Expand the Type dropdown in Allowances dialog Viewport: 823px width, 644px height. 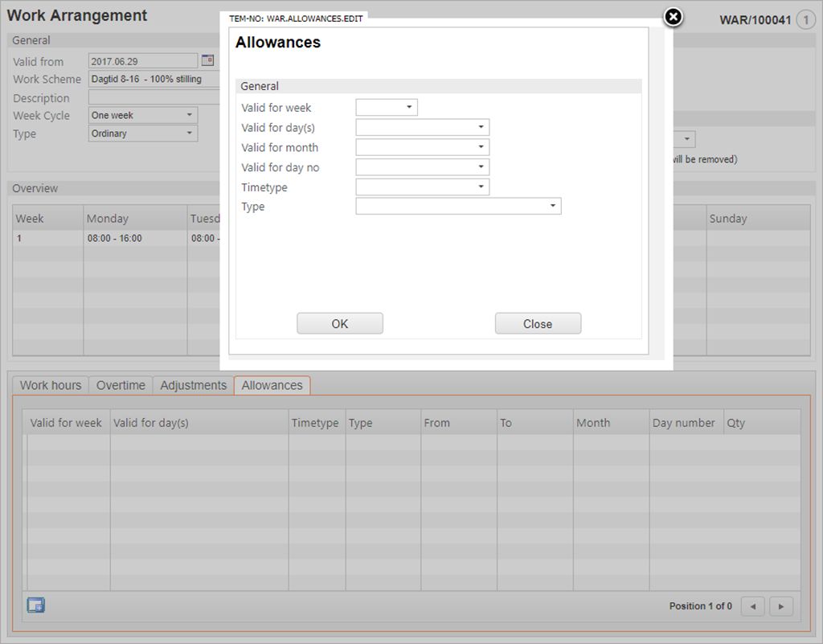point(458,207)
